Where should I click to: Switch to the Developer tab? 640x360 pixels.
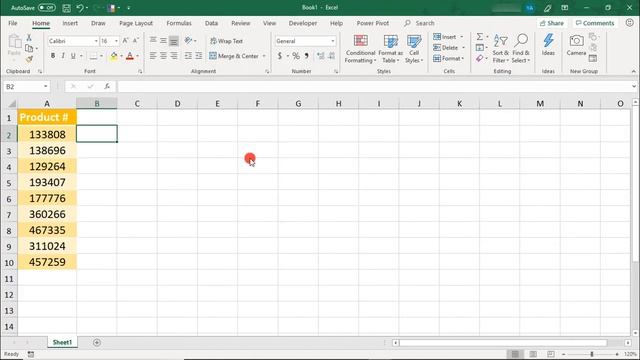pyautogui.click(x=303, y=23)
